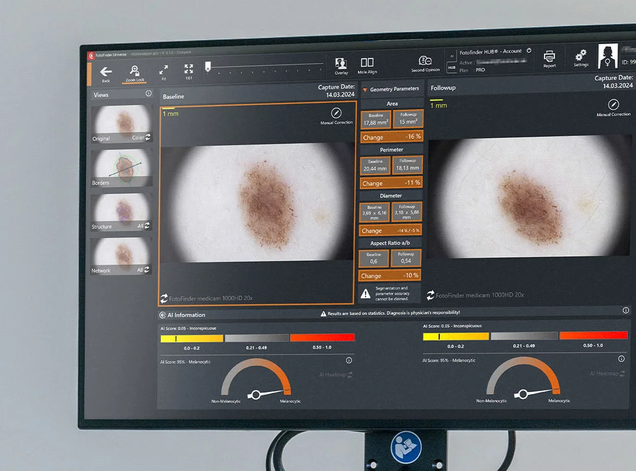Open the Settings gears icon
Viewport: 636px width, 471px height.
click(581, 56)
